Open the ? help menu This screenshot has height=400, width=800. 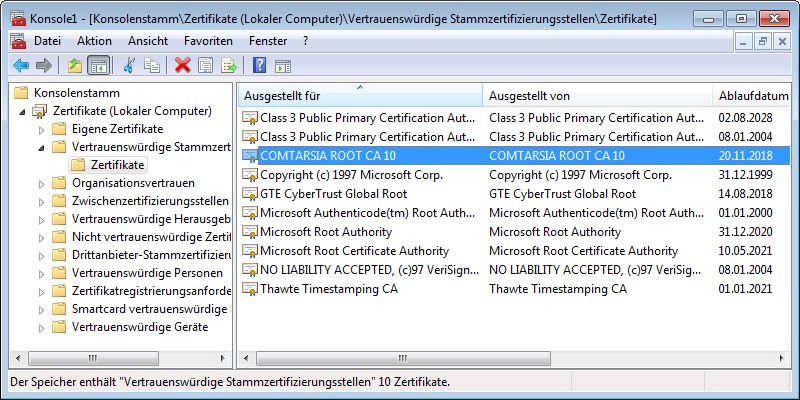[x=305, y=41]
